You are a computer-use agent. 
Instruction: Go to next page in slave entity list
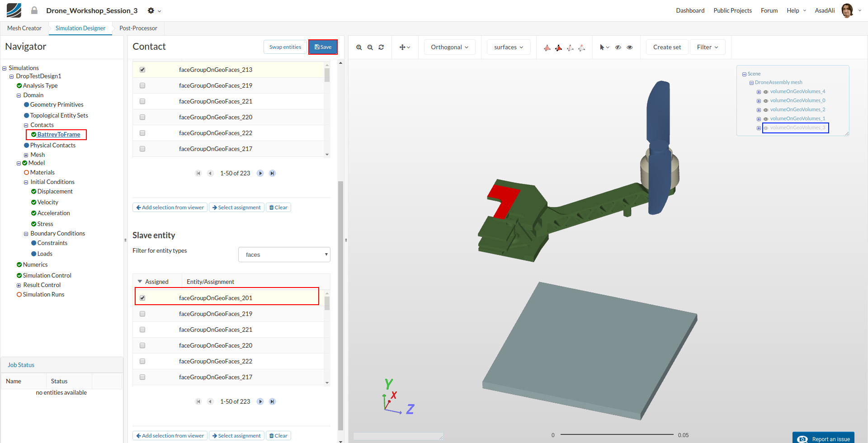coord(260,401)
